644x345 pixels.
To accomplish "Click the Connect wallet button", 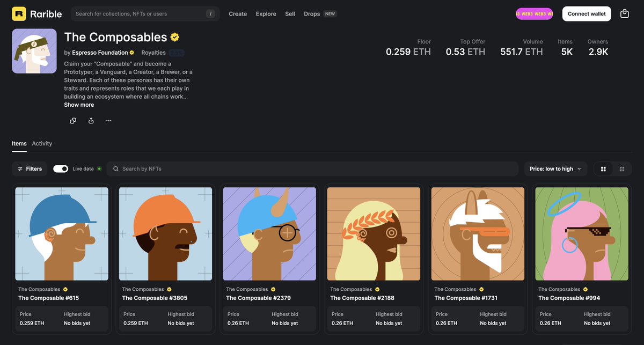I will pos(587,14).
